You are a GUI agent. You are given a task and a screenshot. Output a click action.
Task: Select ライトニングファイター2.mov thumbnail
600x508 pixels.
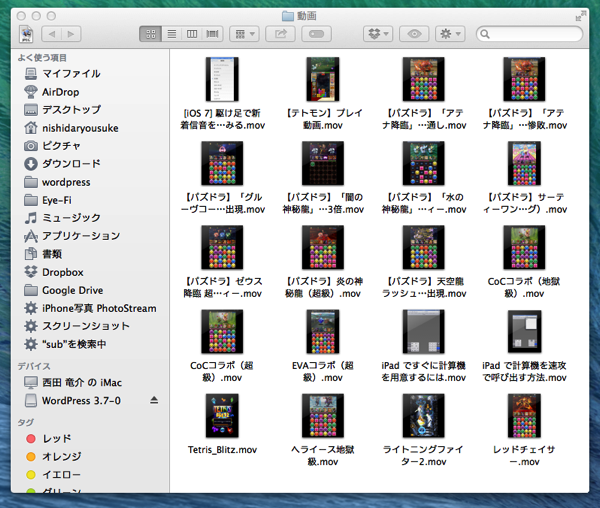[424, 416]
